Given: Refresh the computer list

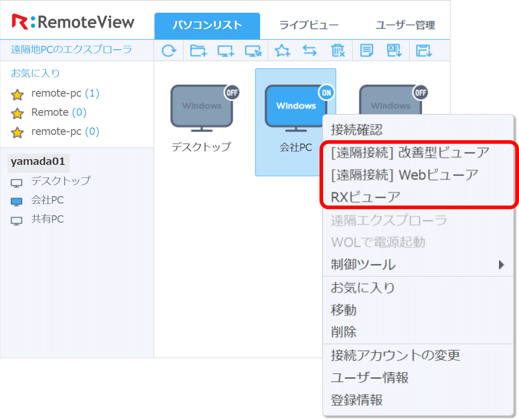Looking at the screenshot, I should coord(169,51).
